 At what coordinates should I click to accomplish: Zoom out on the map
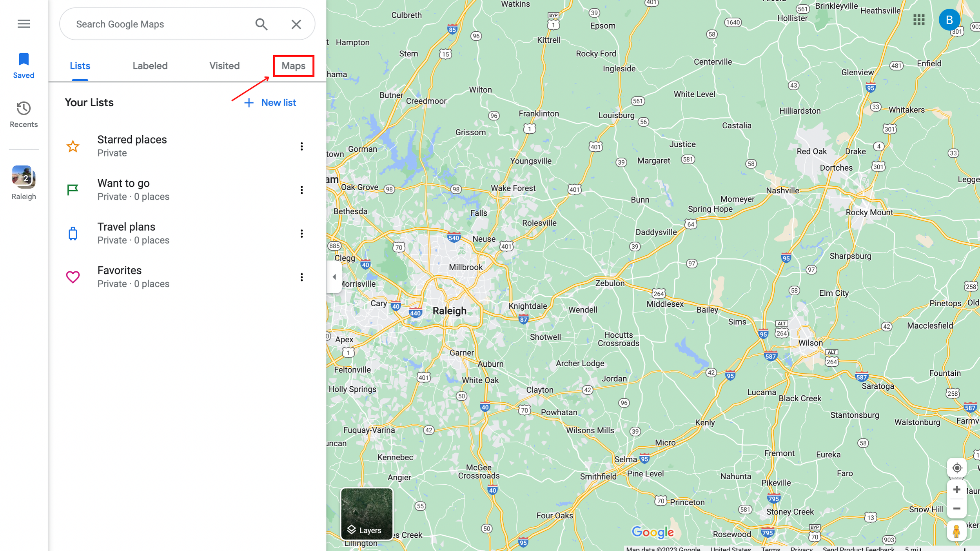click(x=956, y=508)
